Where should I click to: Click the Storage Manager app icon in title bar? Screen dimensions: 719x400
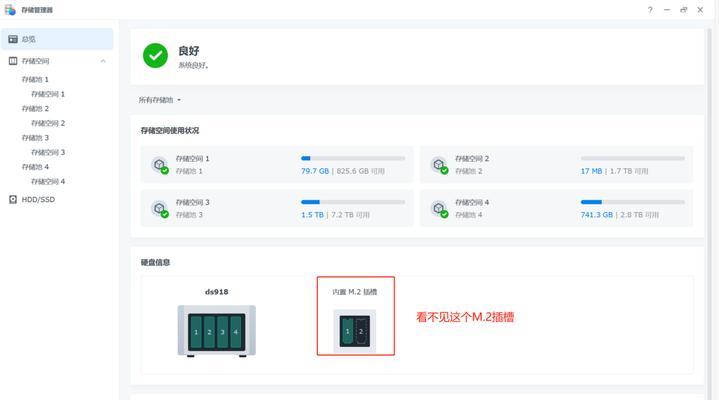pos(10,10)
